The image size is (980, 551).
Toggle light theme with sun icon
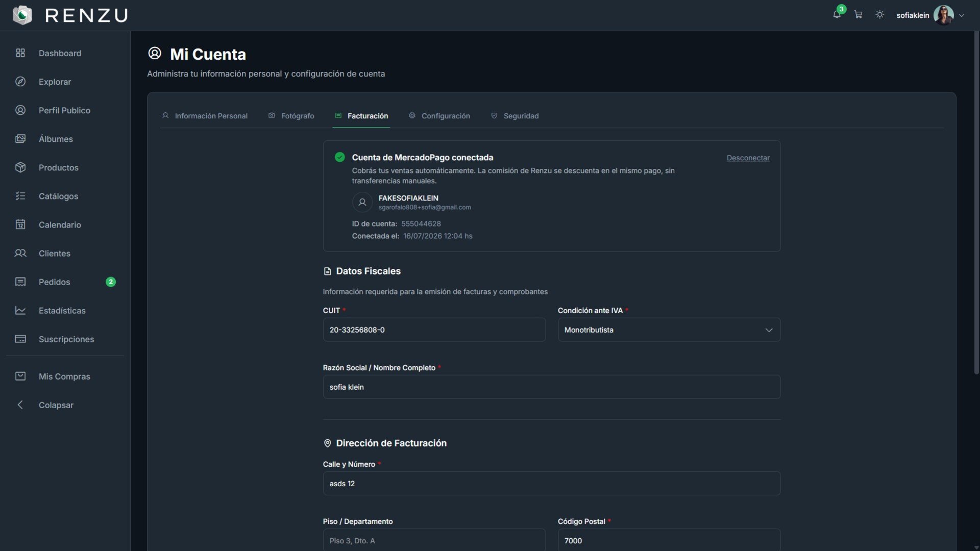pyautogui.click(x=879, y=15)
